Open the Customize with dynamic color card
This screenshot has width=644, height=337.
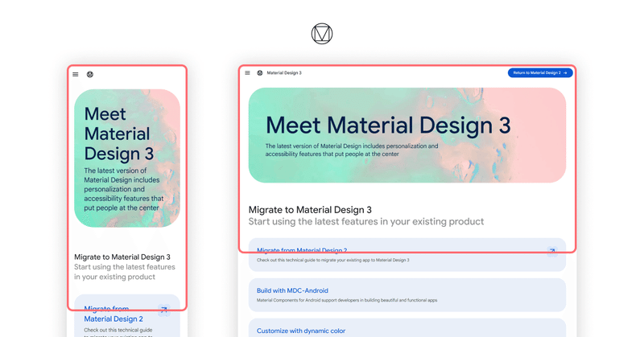point(407,327)
